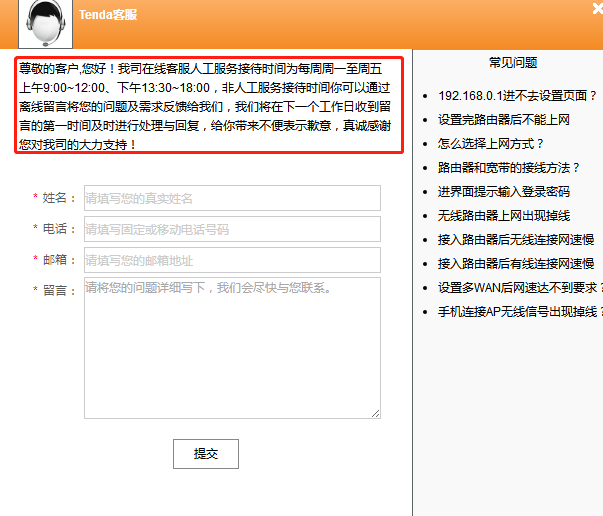Viewport: 603px width, 516px height.
Task: Close the Tenda客服 chat window
Action: (x=597, y=9)
